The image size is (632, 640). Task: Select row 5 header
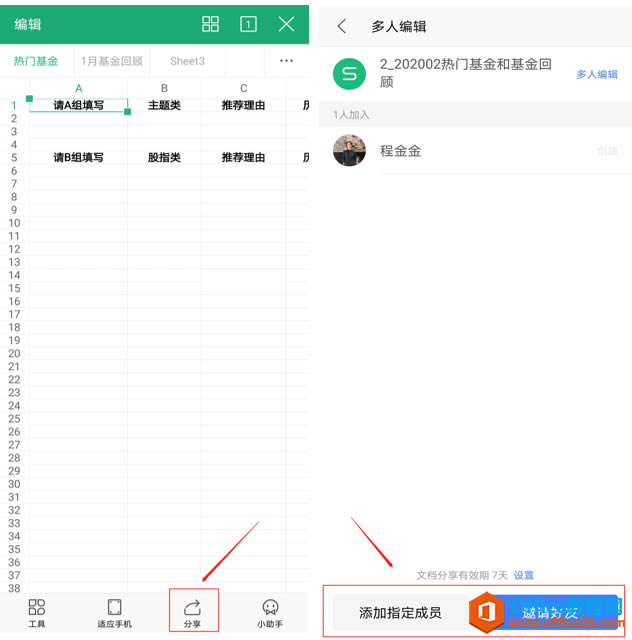click(x=14, y=158)
